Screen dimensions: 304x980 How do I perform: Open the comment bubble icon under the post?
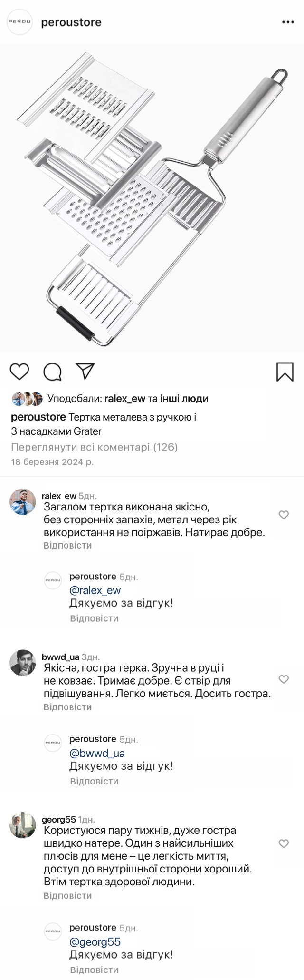click(52, 372)
